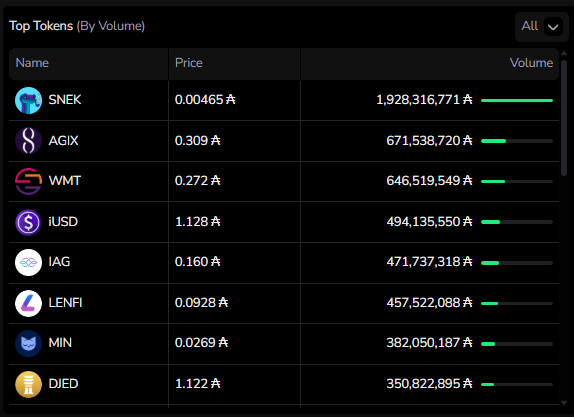Click the LENFI volume progress bar

tap(517, 303)
